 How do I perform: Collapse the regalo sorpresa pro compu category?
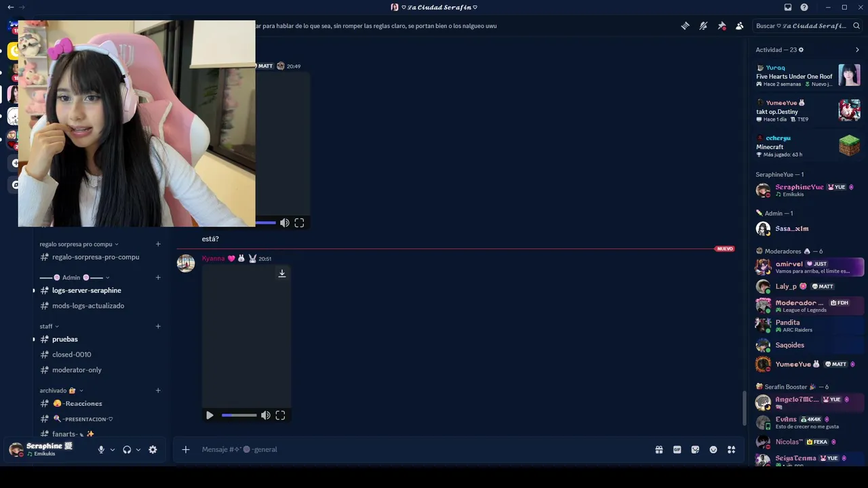79,244
